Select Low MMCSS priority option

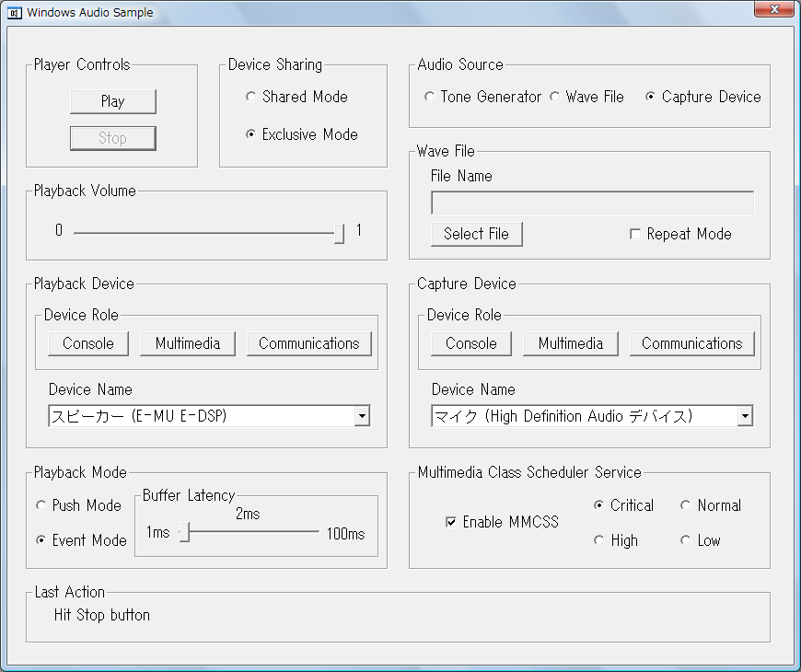tap(685, 541)
